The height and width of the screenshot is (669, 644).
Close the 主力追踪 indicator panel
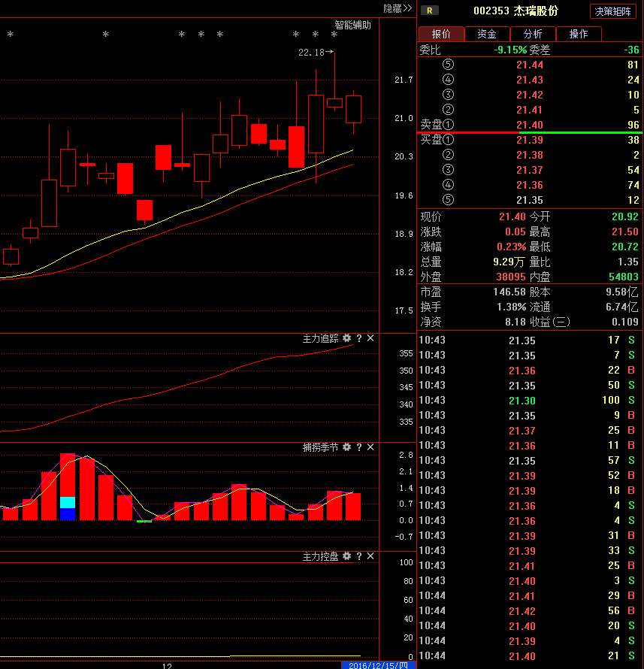tap(370, 339)
